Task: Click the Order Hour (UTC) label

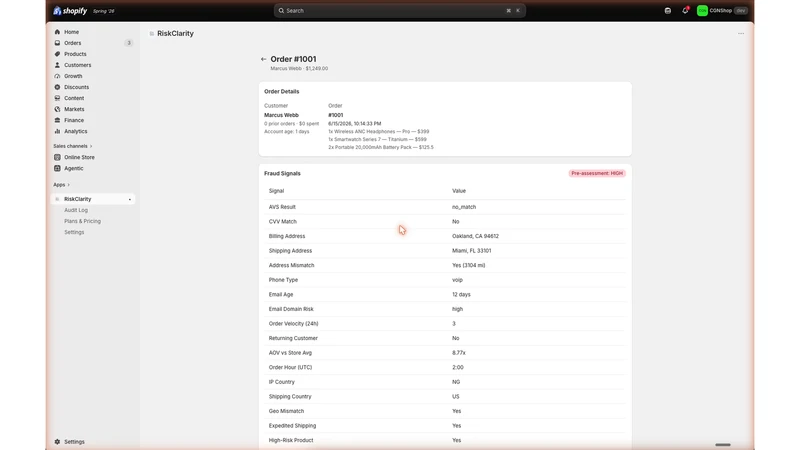Action: coord(290,367)
